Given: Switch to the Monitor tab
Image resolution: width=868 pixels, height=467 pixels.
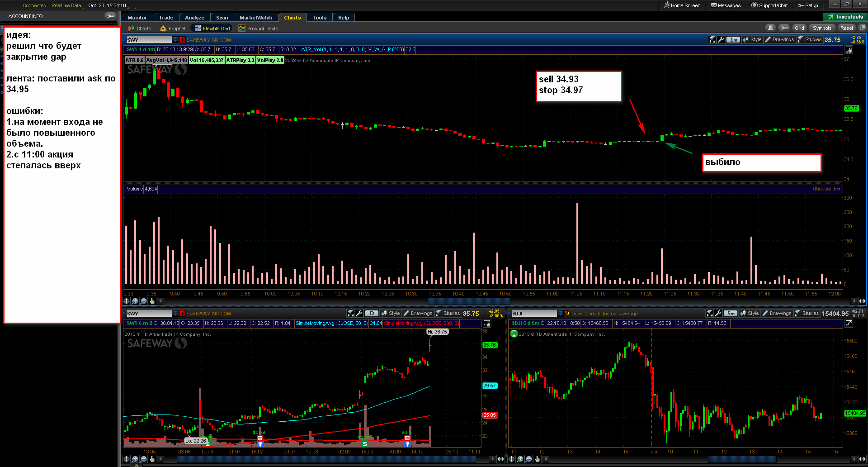Looking at the screenshot, I should [x=137, y=18].
